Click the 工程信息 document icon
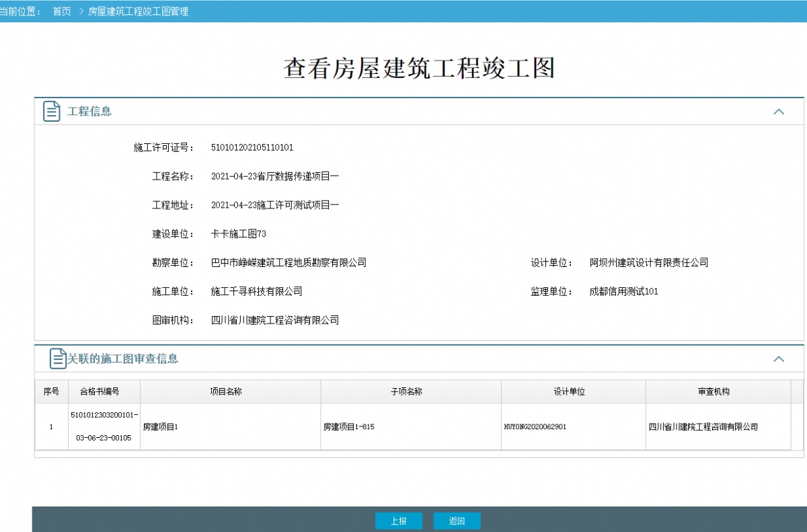 [52, 112]
